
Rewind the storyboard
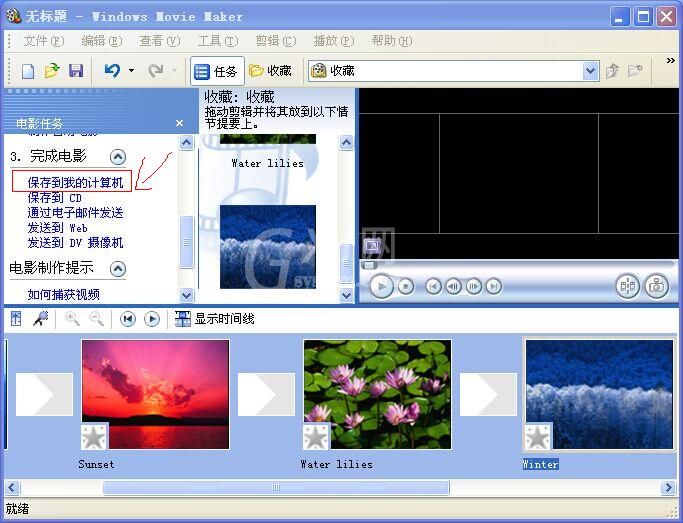click(128, 319)
